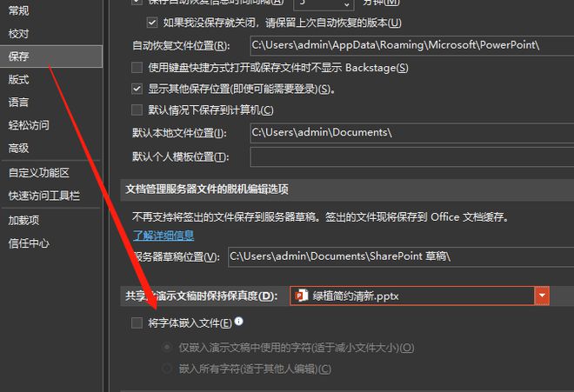Click the 默认本地文件位置 path field
The width and height of the screenshot is (574, 392).
pyautogui.click(x=412, y=133)
